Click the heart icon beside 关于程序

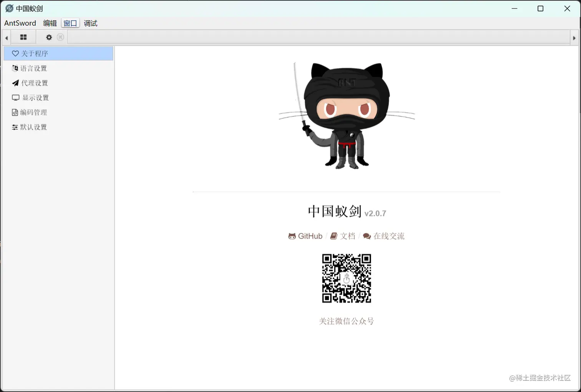[x=15, y=53]
